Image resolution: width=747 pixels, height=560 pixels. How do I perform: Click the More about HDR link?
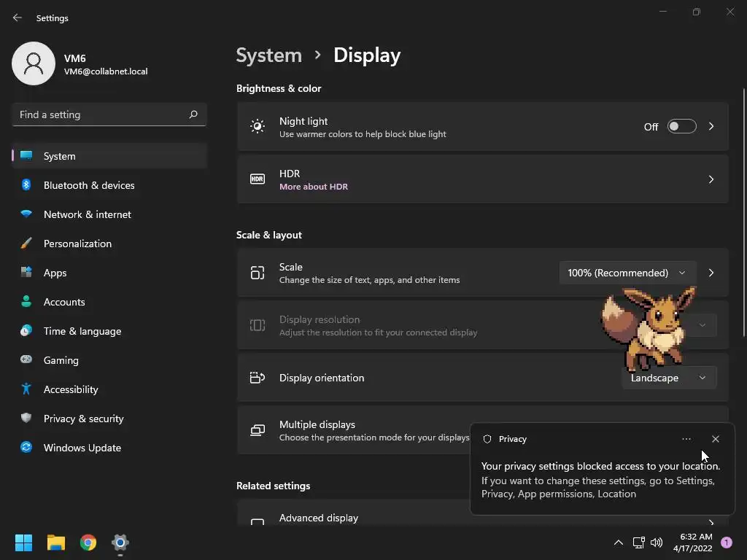(314, 187)
